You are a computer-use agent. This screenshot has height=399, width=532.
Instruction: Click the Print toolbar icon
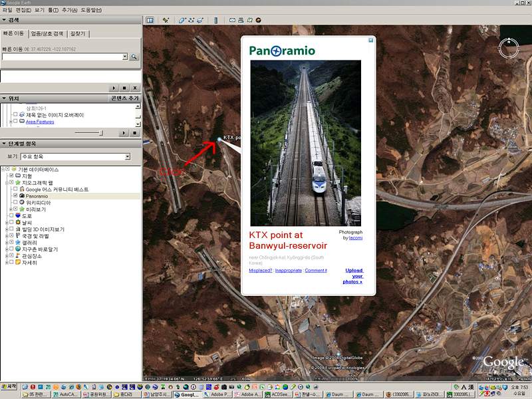(241, 20)
